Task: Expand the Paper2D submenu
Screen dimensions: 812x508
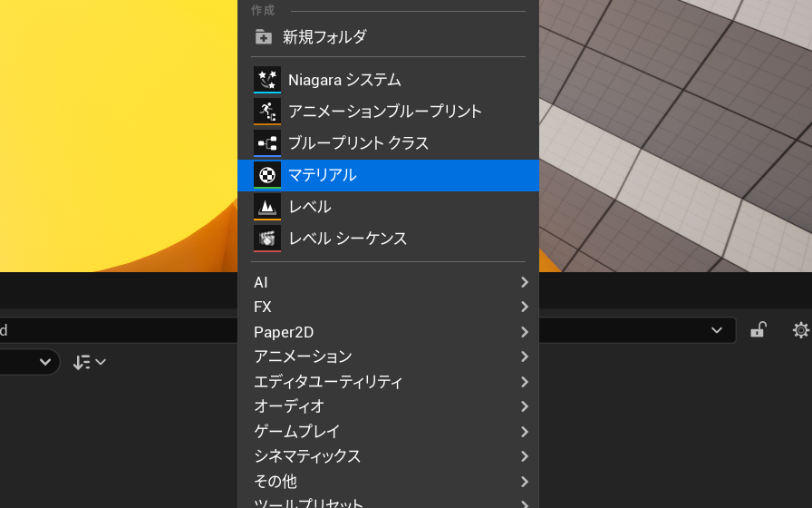Action: [x=389, y=332]
